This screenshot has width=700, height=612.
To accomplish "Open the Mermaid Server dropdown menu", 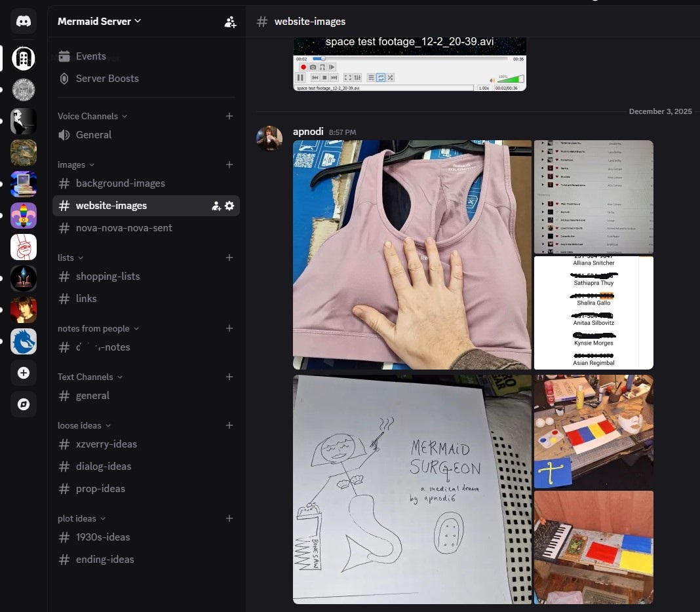I will point(100,21).
